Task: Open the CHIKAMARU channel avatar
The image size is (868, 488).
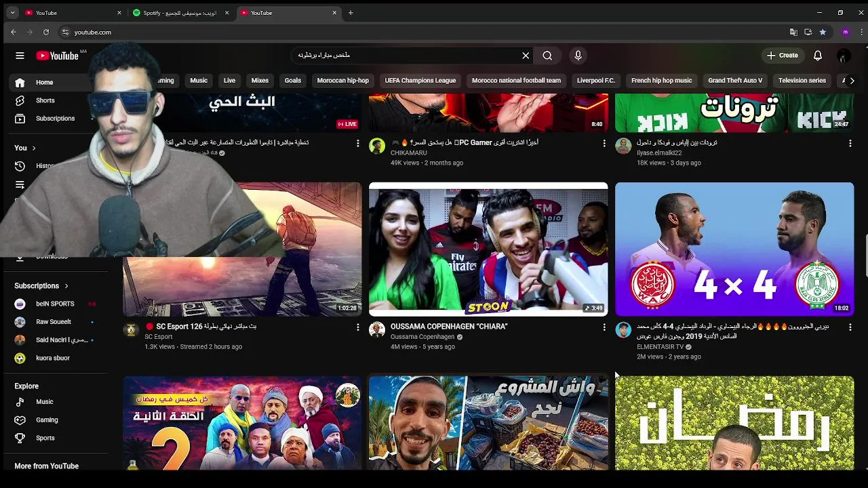Action: 377,146
